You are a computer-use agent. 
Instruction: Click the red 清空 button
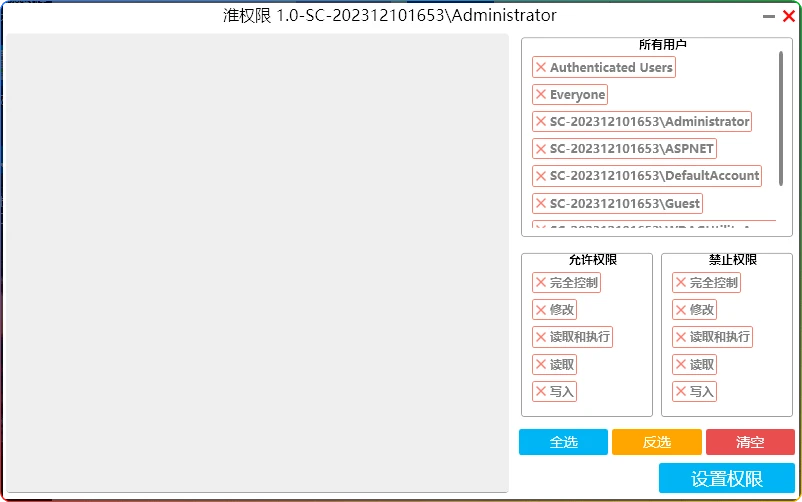coord(750,442)
